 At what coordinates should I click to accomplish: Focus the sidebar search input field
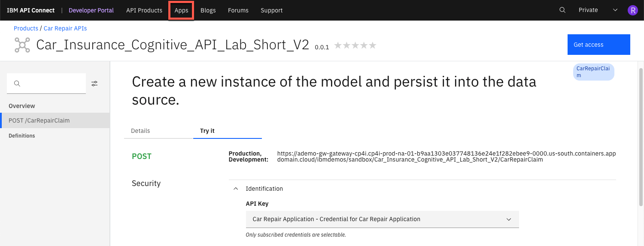coord(46,84)
